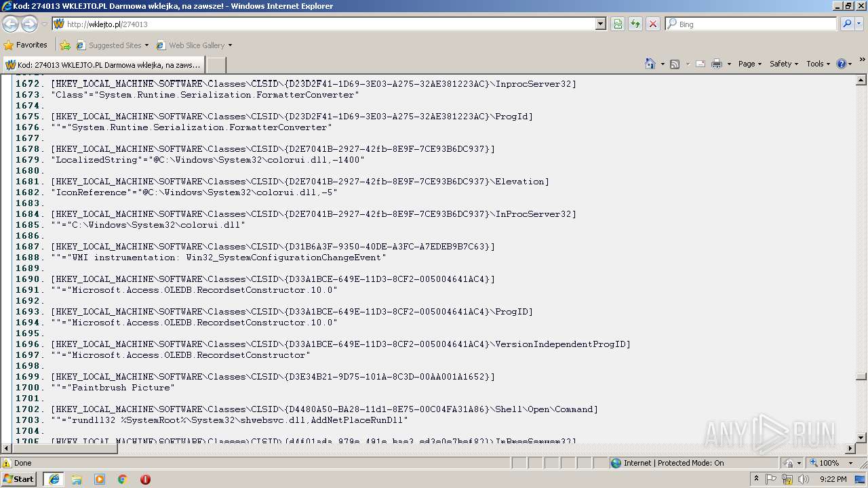Show hidden tray icons arrow
Viewport: 868px width, 488px height.
coord(756,479)
